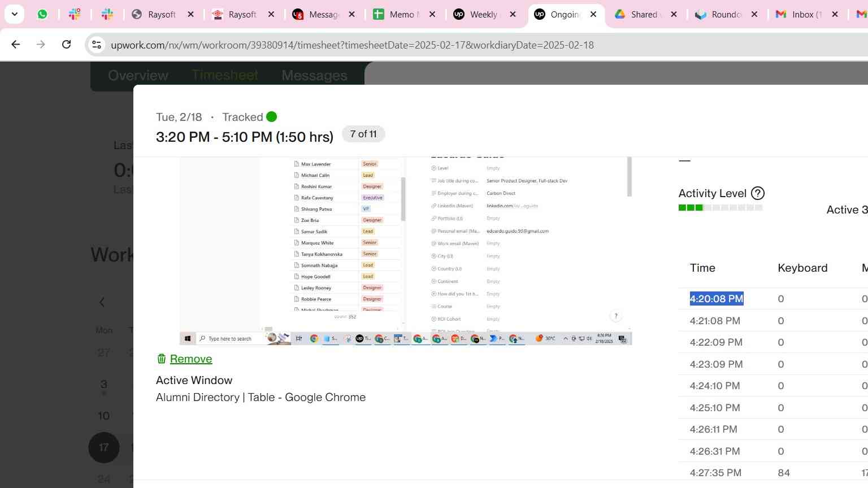Viewport: 868px width, 488px height.
Task: Select the 4:27:35 PM time entry
Action: (x=715, y=473)
